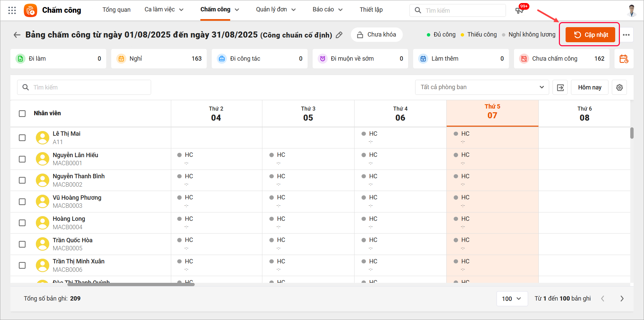The width and height of the screenshot is (644, 320).
Task: Open the Tổng quan tab
Action: point(116,10)
